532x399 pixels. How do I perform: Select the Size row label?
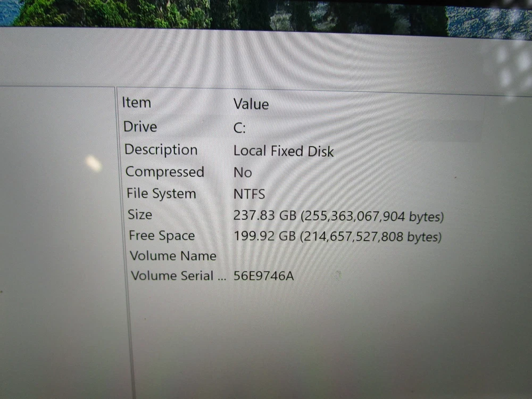tap(140, 214)
